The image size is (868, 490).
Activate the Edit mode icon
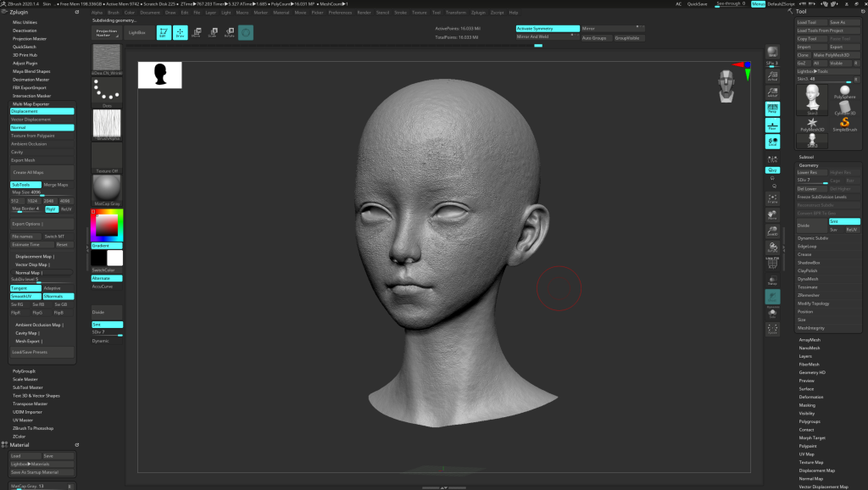click(x=162, y=33)
